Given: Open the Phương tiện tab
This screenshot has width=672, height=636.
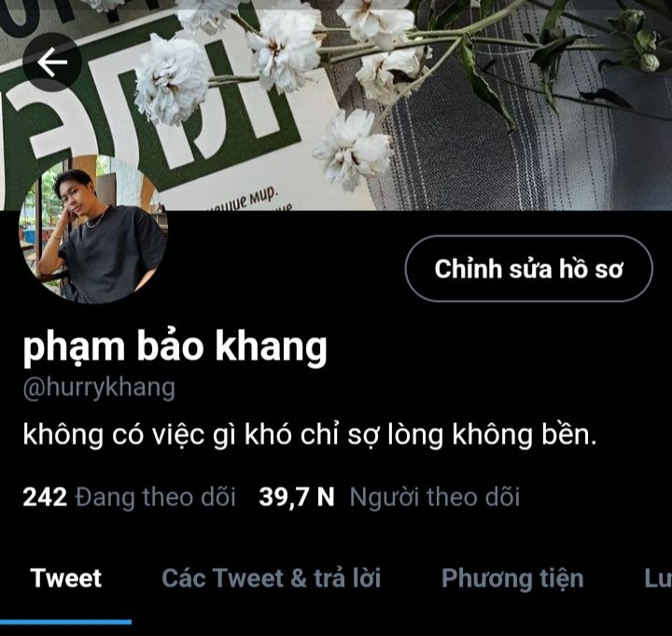Looking at the screenshot, I should 512,578.
